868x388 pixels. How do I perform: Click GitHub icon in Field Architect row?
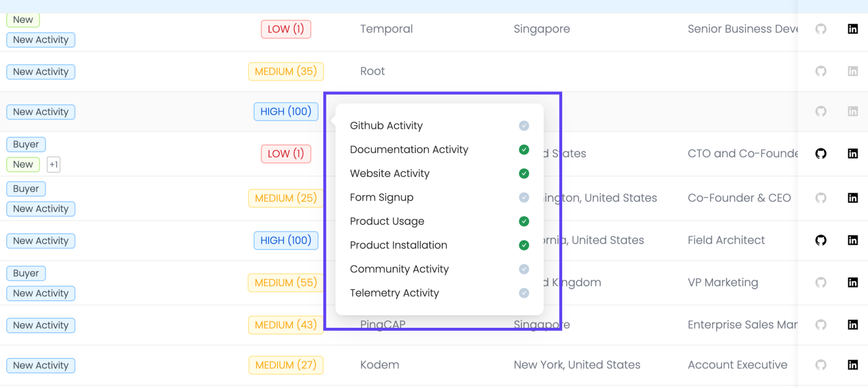tap(821, 240)
